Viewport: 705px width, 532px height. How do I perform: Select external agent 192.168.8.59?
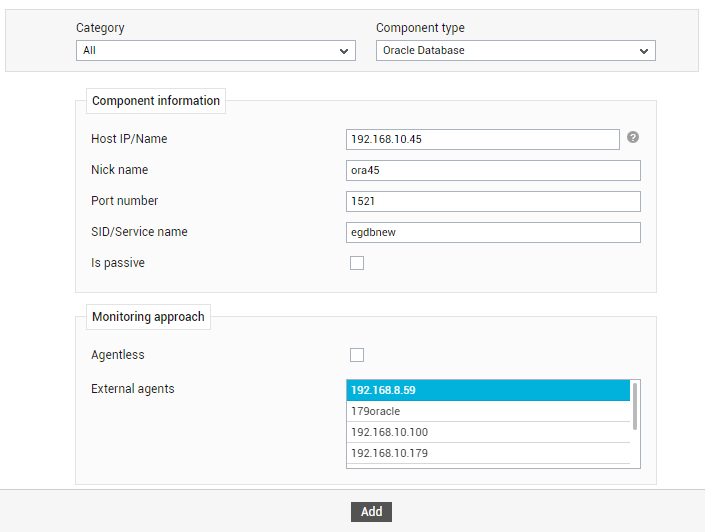tap(488, 390)
